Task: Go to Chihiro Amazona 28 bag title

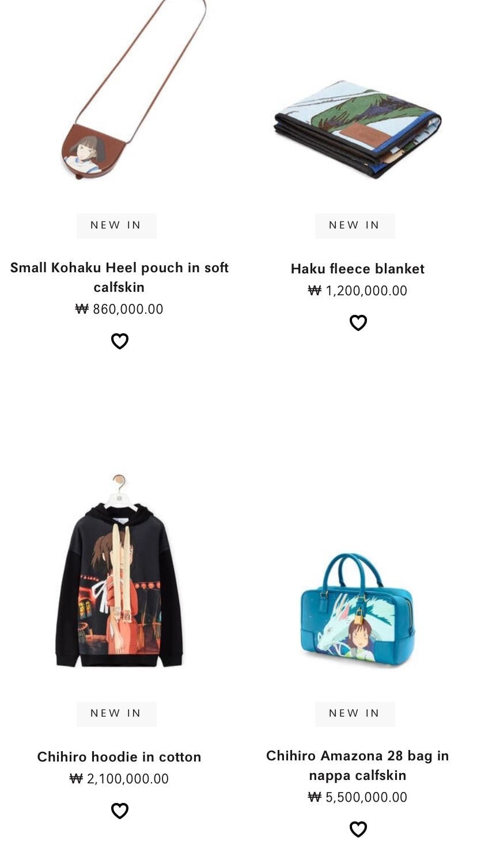Action: (358, 766)
